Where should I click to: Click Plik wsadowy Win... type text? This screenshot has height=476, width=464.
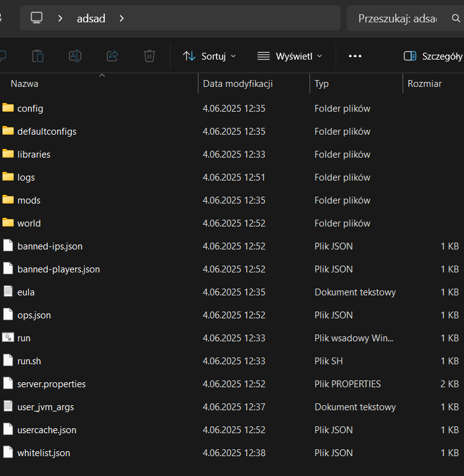354,338
